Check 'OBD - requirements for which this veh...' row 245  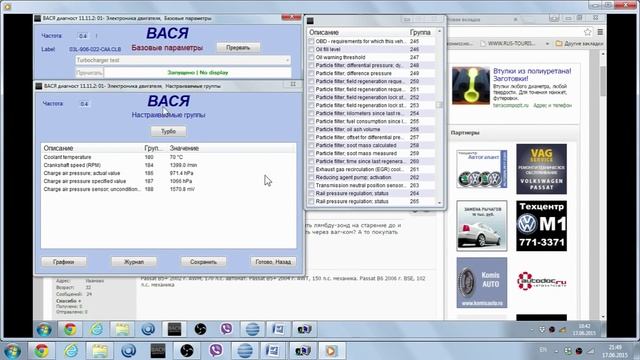point(311,41)
